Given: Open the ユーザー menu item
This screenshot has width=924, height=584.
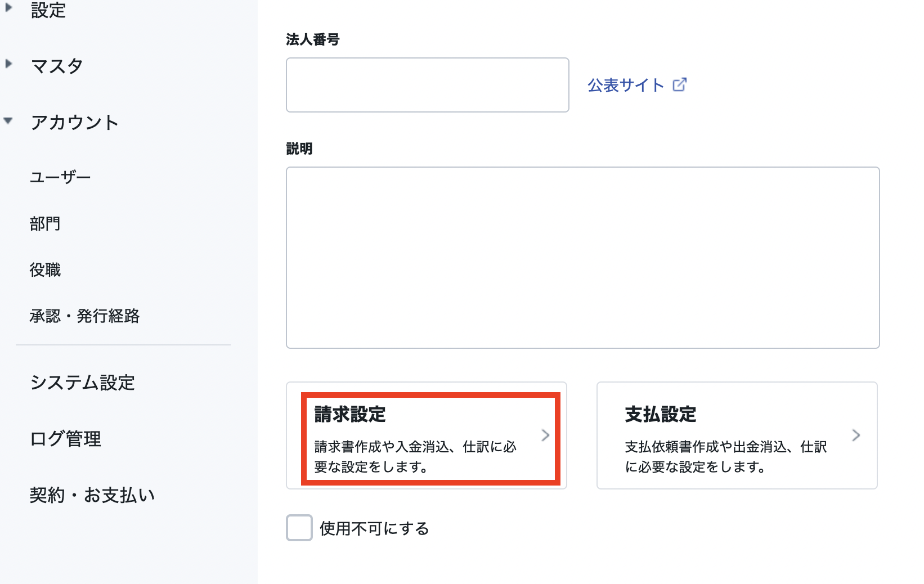Looking at the screenshot, I should [60, 177].
